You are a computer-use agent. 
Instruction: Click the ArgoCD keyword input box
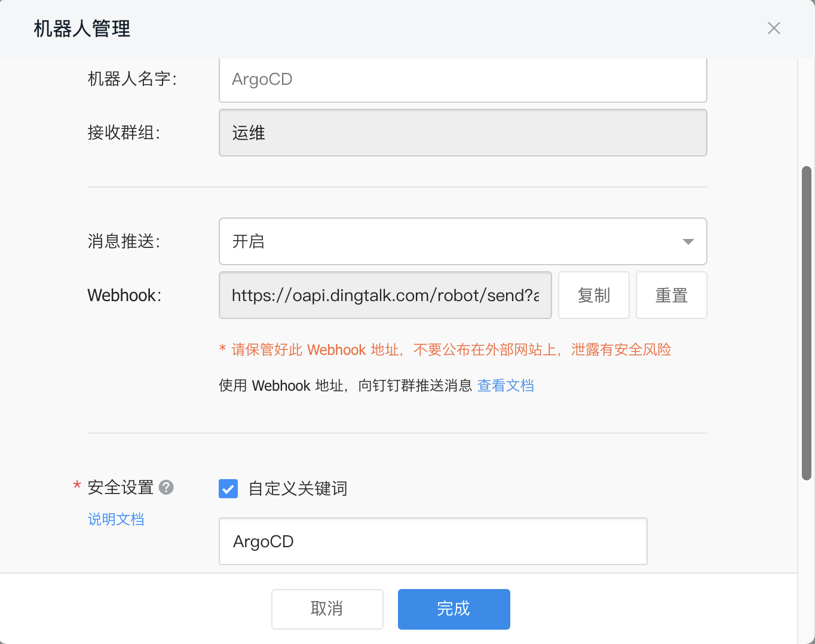[433, 541]
